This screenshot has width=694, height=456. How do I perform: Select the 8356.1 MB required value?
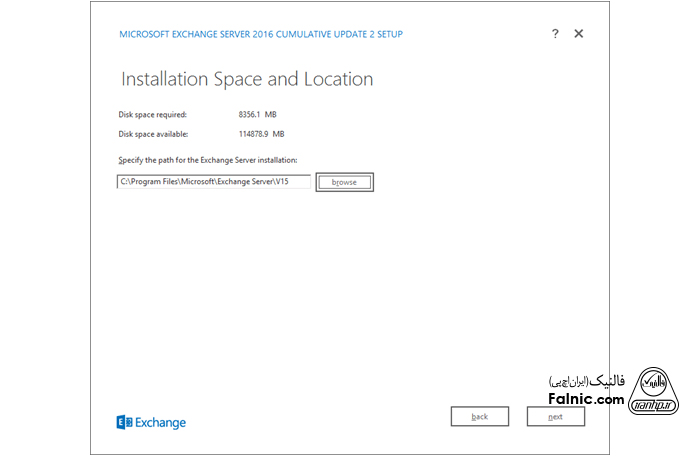click(257, 114)
